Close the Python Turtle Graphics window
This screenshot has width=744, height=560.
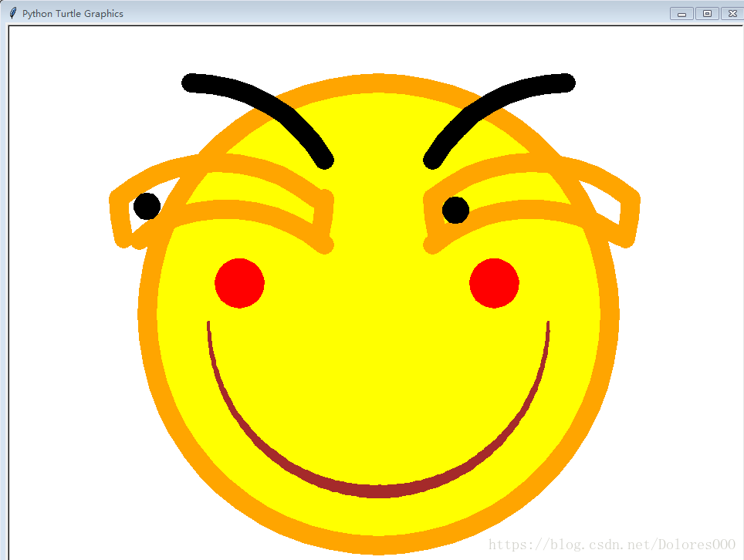click(732, 14)
